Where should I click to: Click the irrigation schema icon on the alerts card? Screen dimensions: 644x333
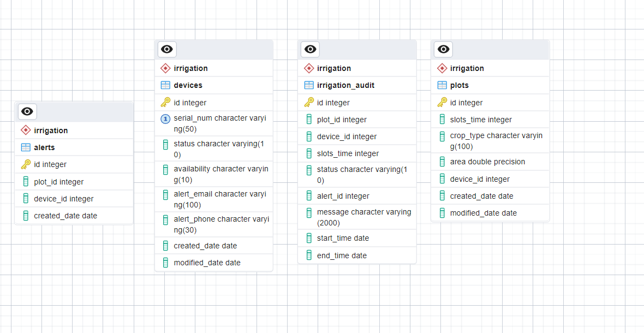pos(25,130)
